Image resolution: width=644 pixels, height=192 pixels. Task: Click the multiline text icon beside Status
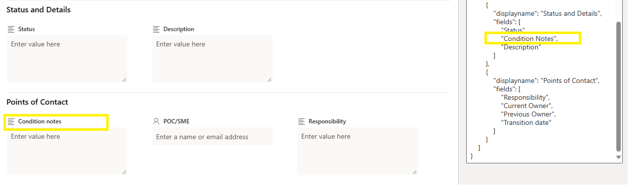[x=11, y=29]
